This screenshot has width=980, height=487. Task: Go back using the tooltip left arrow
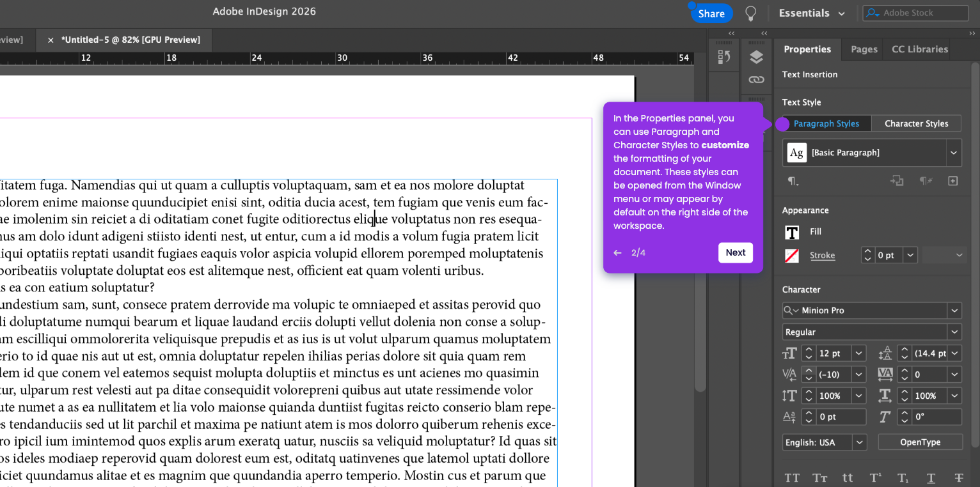pyautogui.click(x=617, y=252)
